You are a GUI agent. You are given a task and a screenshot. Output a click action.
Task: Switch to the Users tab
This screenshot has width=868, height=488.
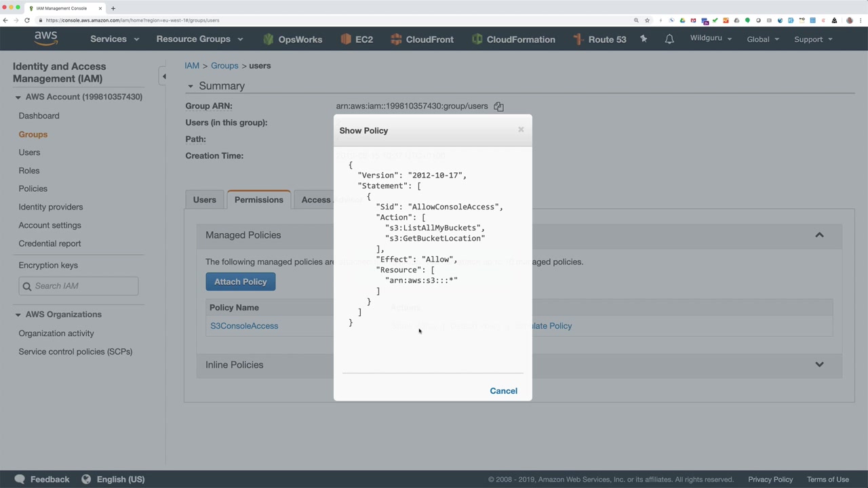pyautogui.click(x=204, y=200)
